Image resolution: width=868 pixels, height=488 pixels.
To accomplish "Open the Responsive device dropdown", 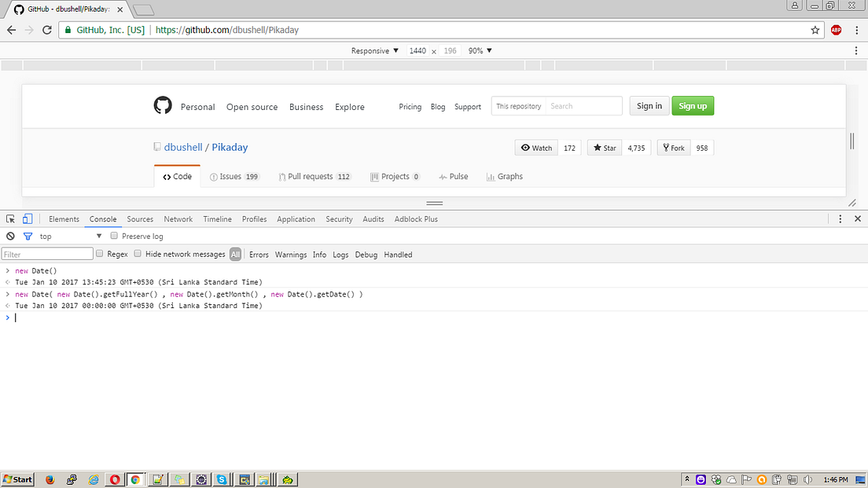I will pyautogui.click(x=372, y=50).
